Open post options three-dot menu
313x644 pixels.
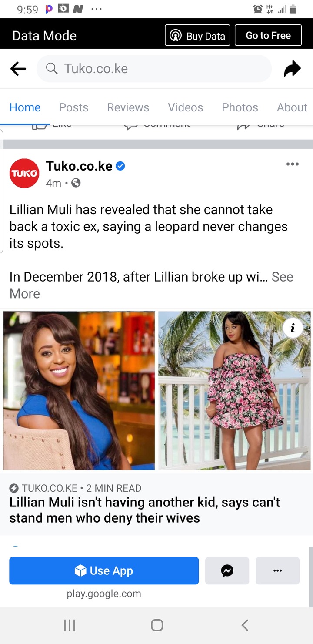point(293,164)
